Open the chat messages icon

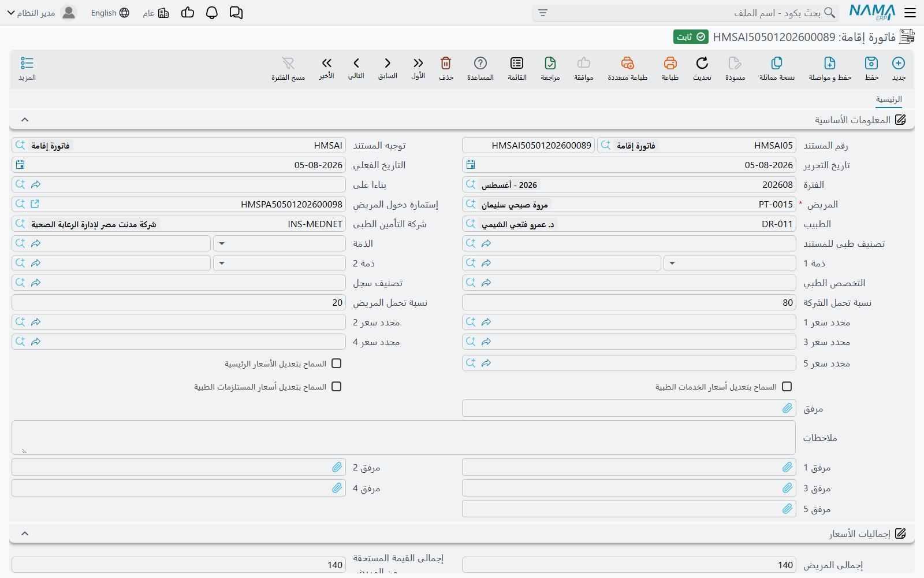[x=236, y=13]
